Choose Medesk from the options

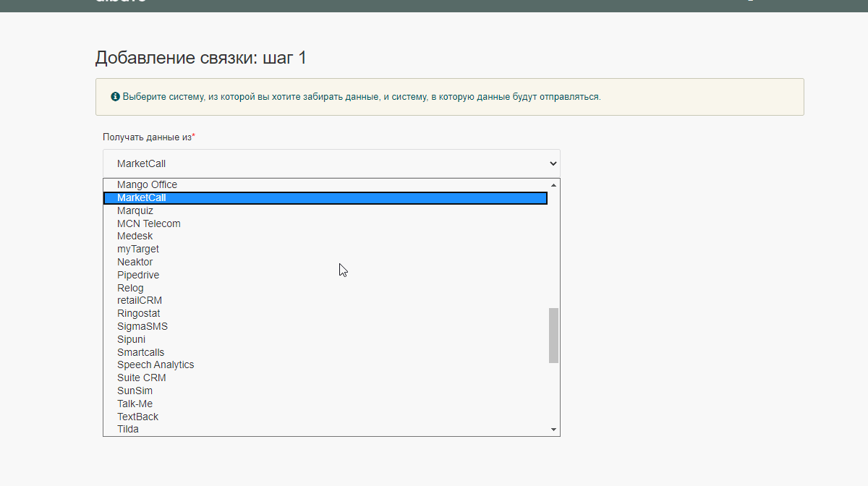tap(135, 236)
